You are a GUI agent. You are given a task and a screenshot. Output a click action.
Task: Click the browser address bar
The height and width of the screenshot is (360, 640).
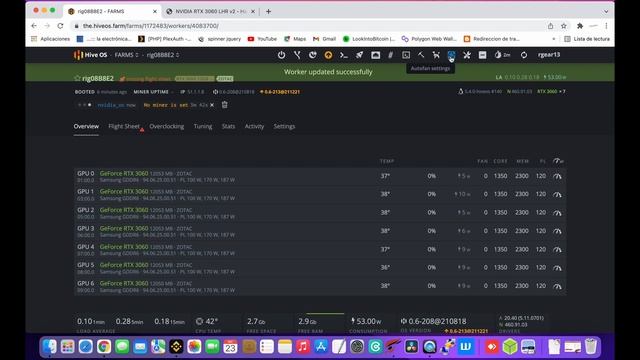[306, 26]
